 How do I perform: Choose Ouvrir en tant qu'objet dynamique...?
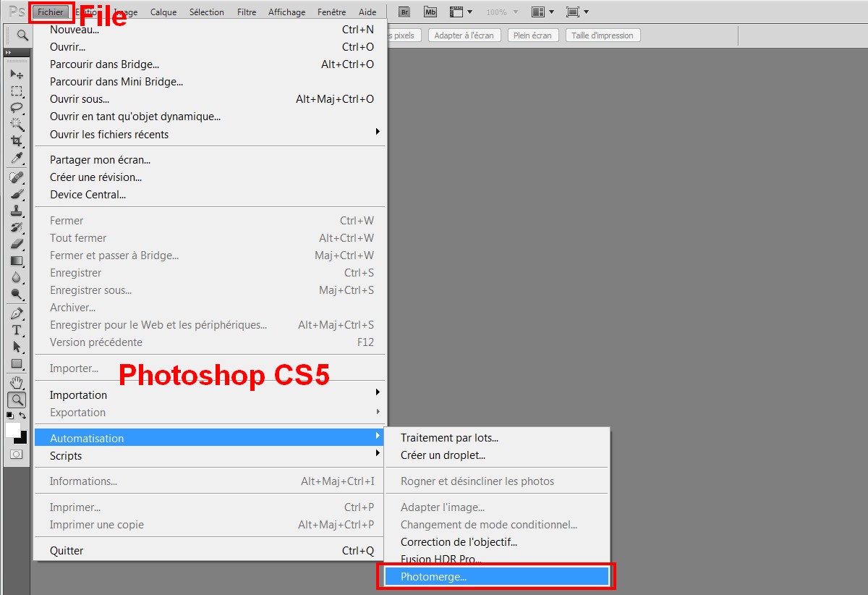coord(210,117)
